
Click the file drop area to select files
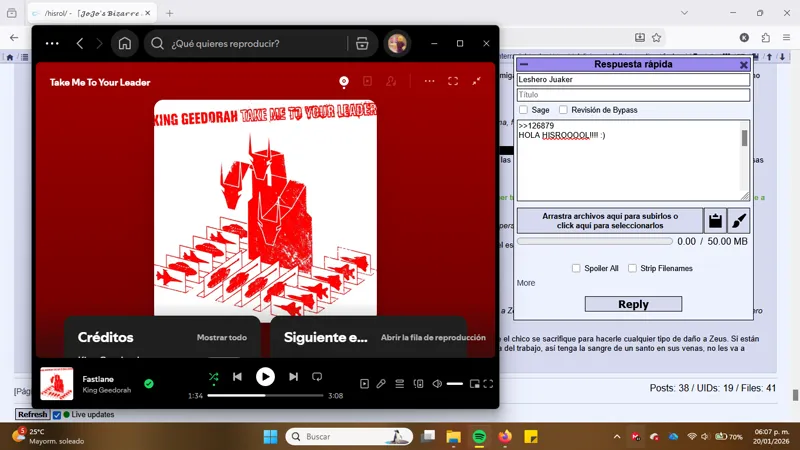click(610, 221)
